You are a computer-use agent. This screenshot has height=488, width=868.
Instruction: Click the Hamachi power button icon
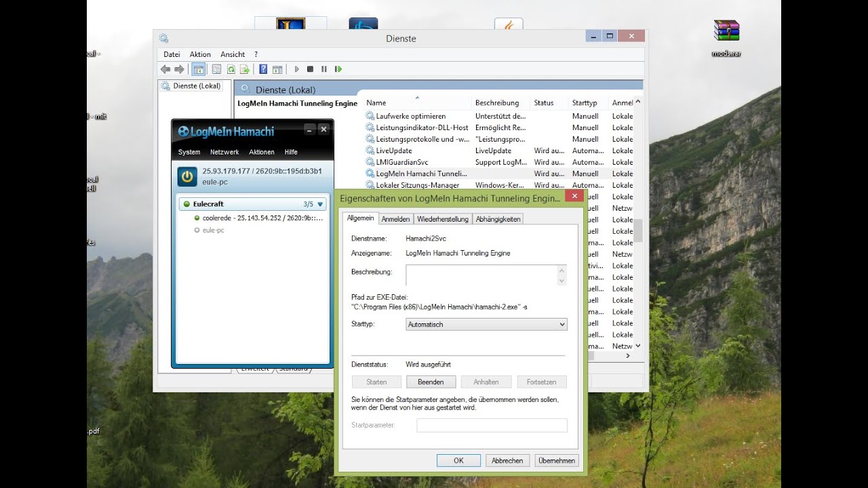[x=188, y=176]
